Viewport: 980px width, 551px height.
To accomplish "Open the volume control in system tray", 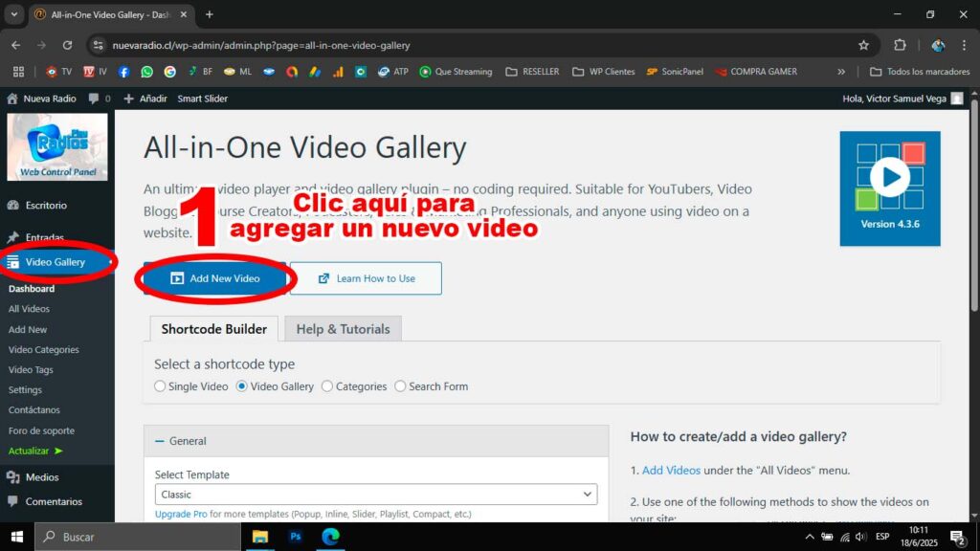I will point(860,537).
